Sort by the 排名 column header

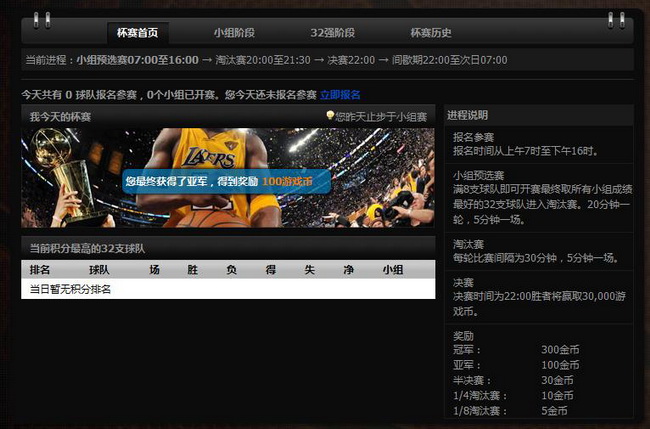pyautogui.click(x=40, y=270)
